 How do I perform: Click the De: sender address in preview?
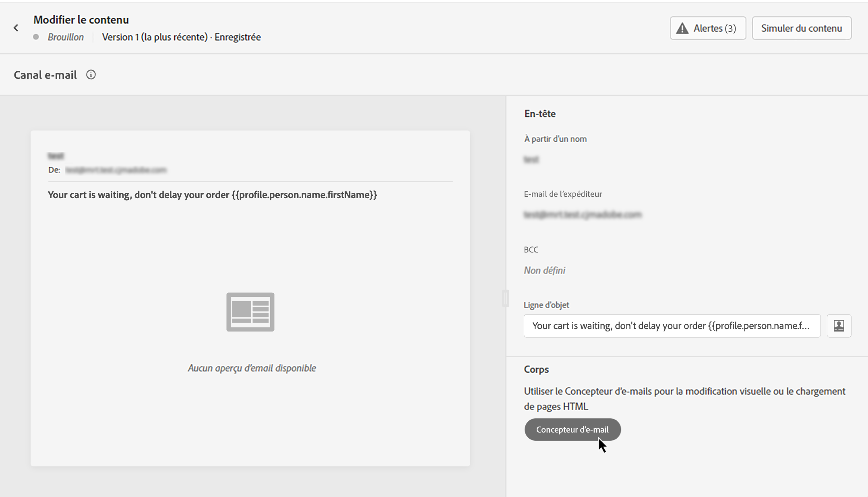coord(116,170)
